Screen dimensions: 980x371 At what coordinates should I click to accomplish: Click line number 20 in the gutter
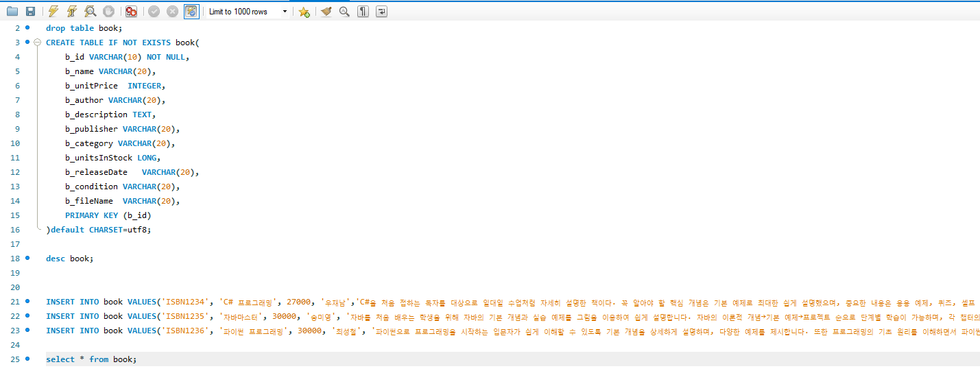(x=15, y=287)
